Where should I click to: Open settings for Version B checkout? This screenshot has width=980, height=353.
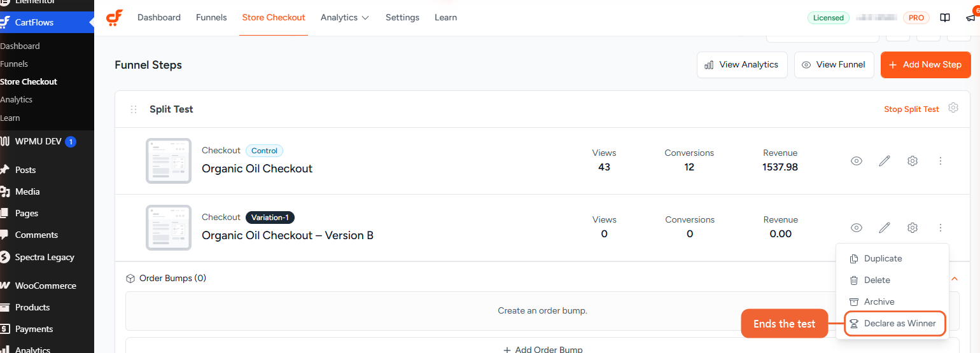913,228
